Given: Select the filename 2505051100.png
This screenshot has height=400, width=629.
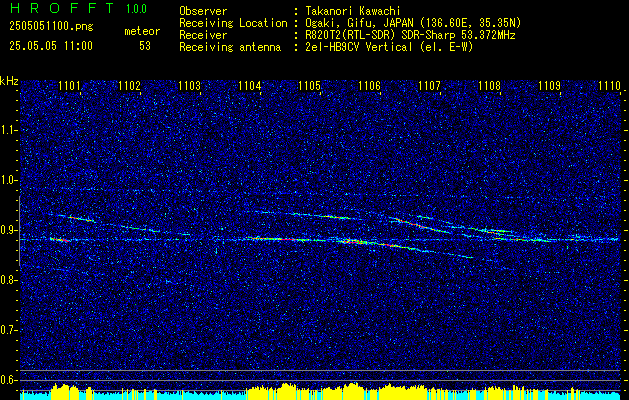Looking at the screenshot, I should [51, 27].
